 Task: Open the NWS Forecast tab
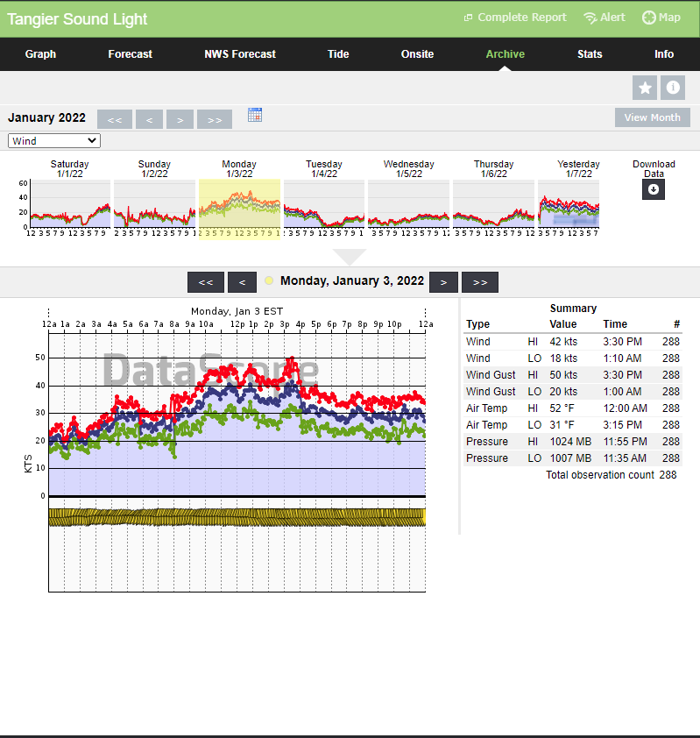pyautogui.click(x=240, y=54)
